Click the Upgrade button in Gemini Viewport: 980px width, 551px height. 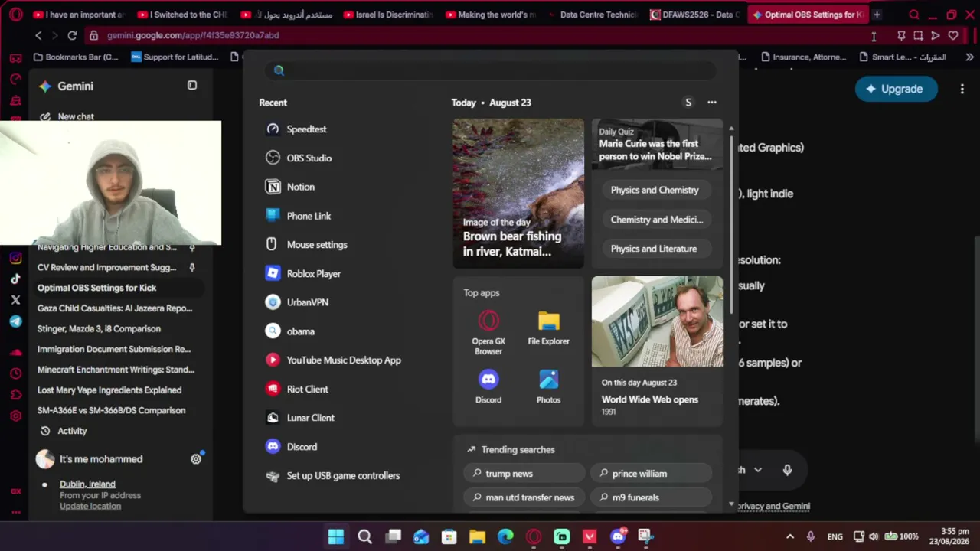[x=895, y=89]
